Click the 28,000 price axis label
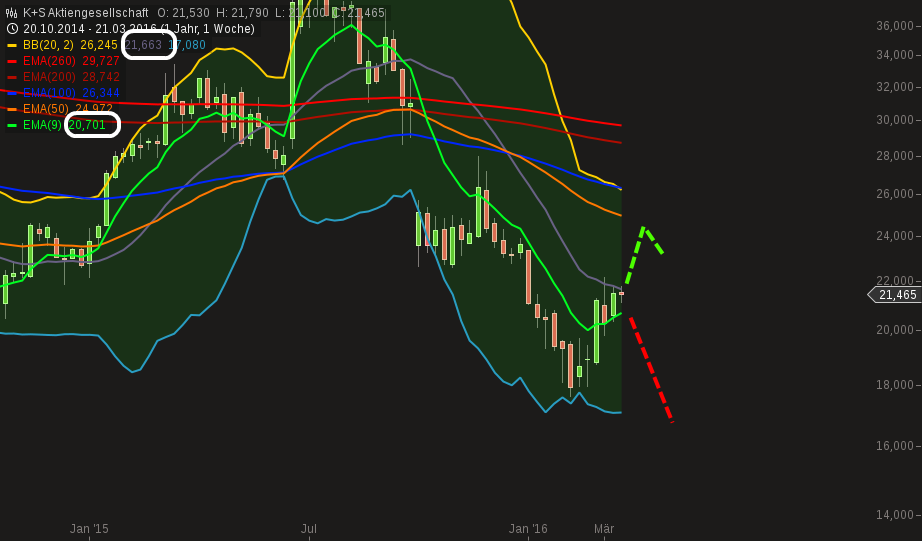This screenshot has width=922, height=541. pos(895,156)
